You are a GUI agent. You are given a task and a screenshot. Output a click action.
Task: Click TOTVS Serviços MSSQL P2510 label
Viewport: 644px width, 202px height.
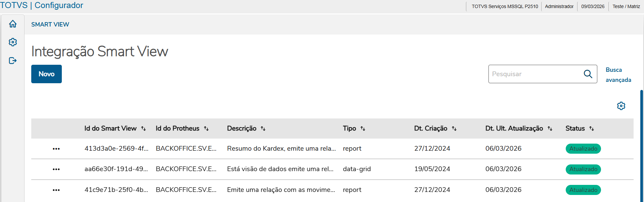(x=505, y=6)
